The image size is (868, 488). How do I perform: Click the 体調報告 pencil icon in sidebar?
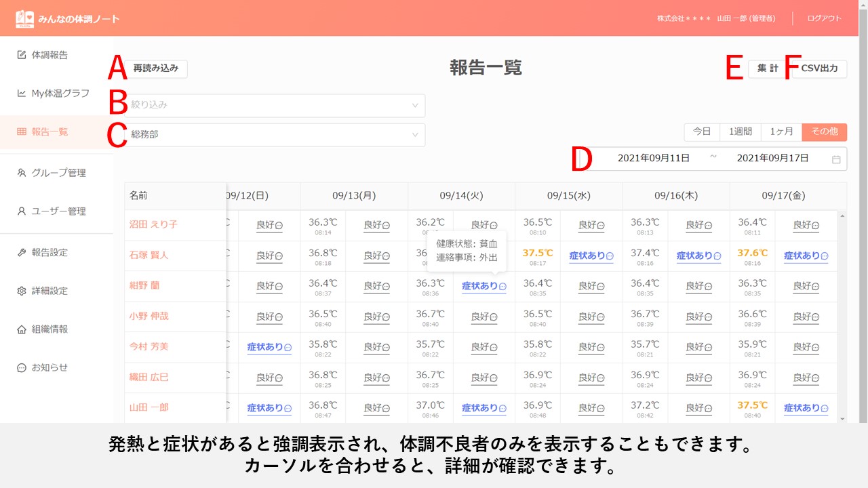click(x=22, y=55)
